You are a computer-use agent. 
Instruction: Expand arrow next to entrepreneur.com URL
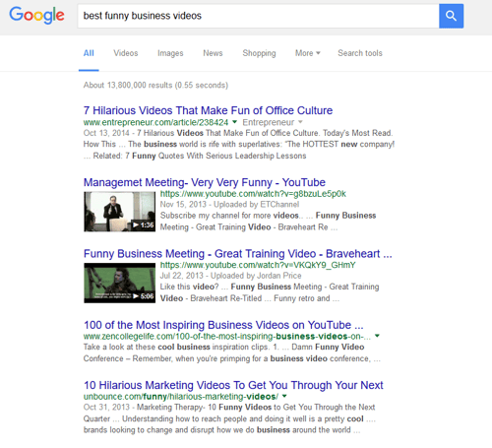(234, 122)
